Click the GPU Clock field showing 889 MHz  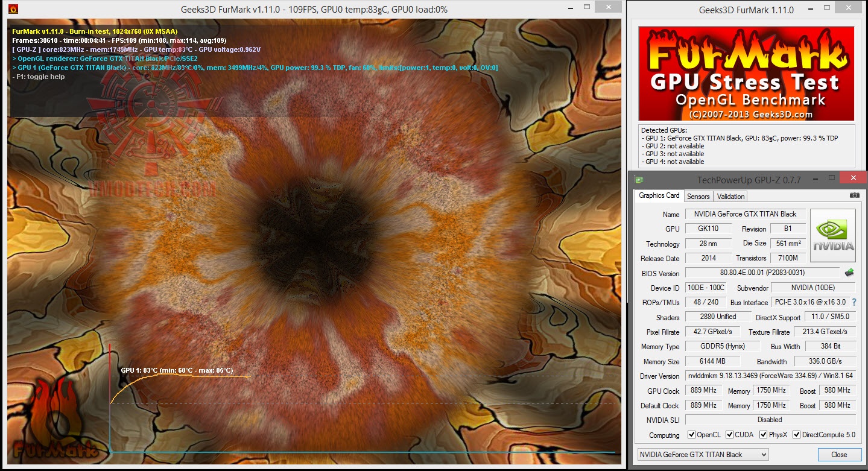click(703, 390)
